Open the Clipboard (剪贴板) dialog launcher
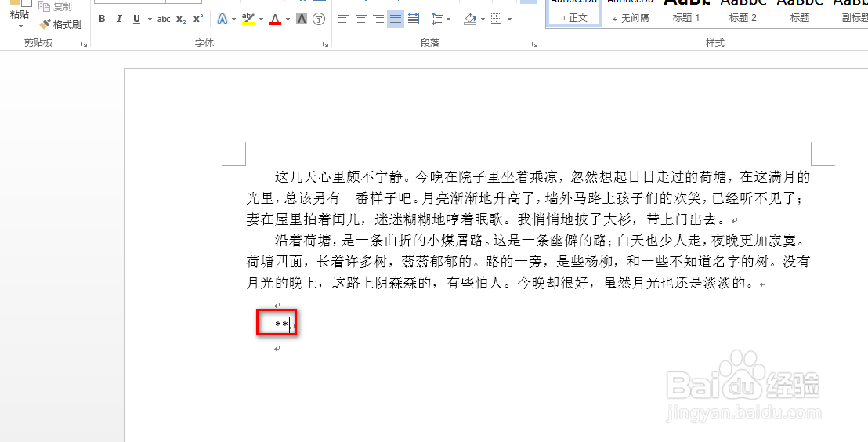 click(84, 44)
